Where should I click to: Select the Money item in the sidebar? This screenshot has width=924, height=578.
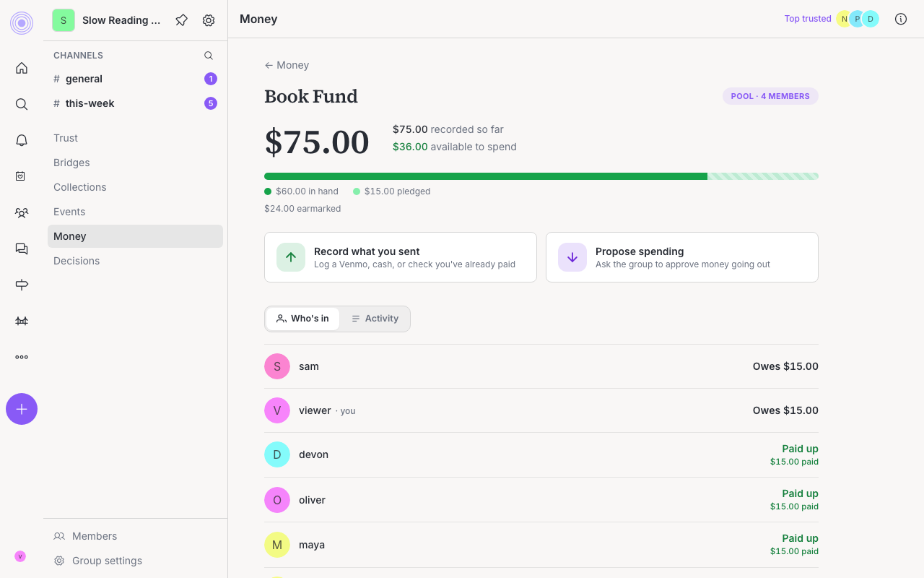(135, 236)
